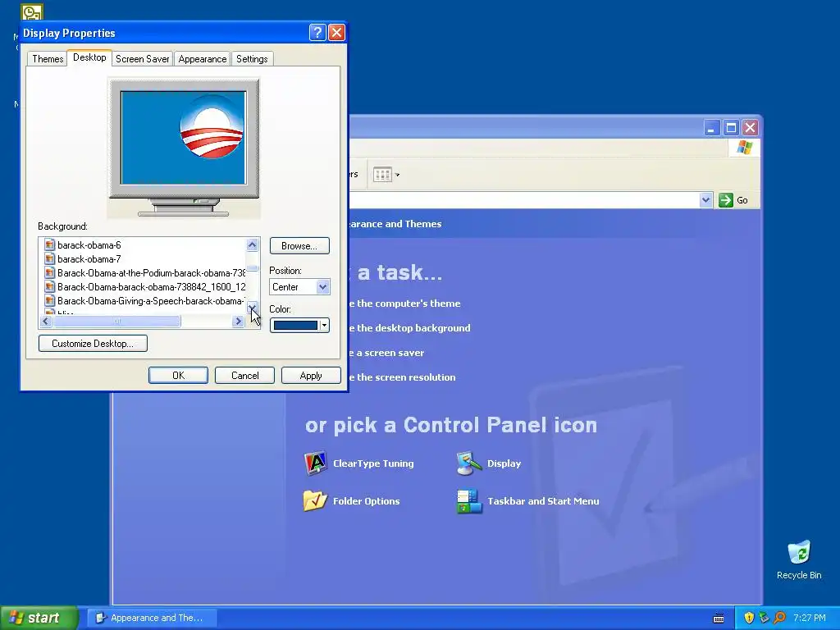Click the security shield tray icon

[749, 618]
